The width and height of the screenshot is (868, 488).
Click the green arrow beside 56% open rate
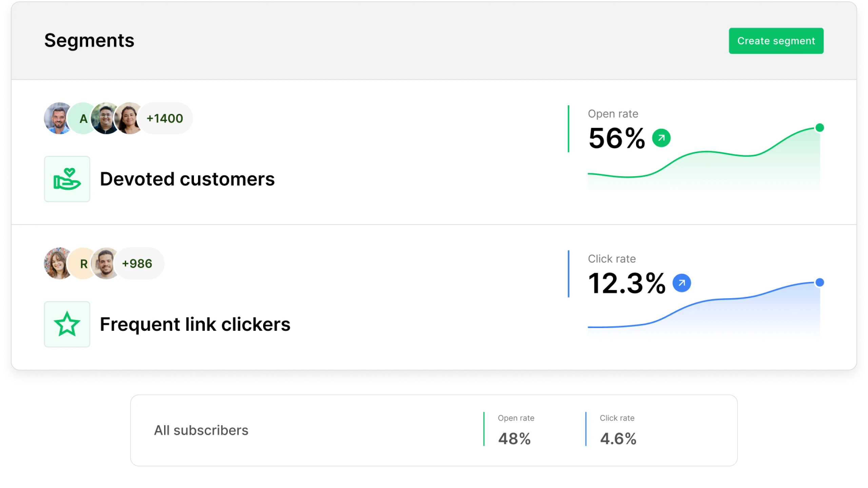click(661, 138)
